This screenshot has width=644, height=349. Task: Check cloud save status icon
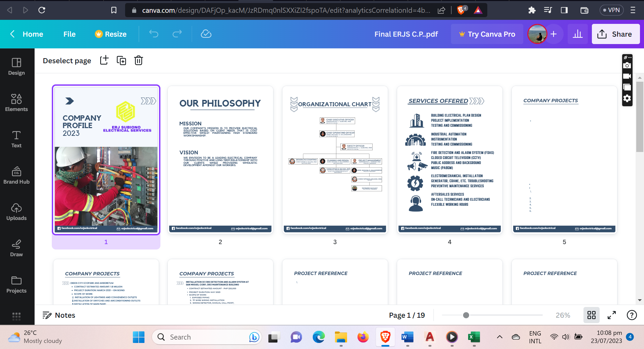(x=206, y=34)
